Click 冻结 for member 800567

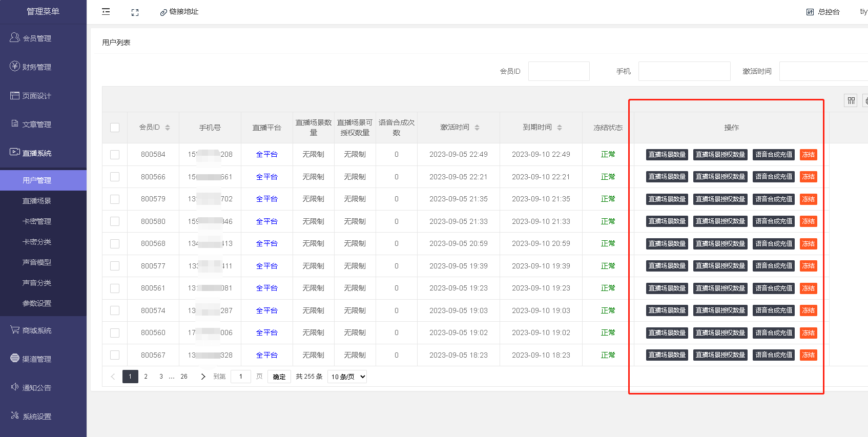point(809,355)
